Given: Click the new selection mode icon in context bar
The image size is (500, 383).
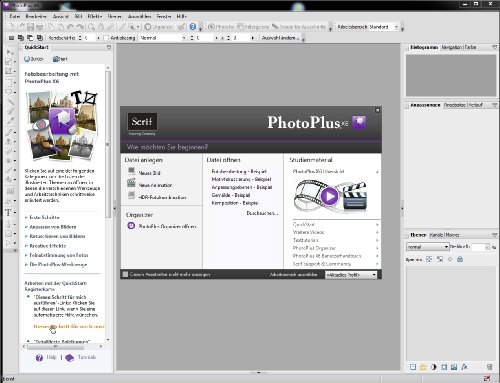Looking at the screenshot, I should click(x=11, y=38).
